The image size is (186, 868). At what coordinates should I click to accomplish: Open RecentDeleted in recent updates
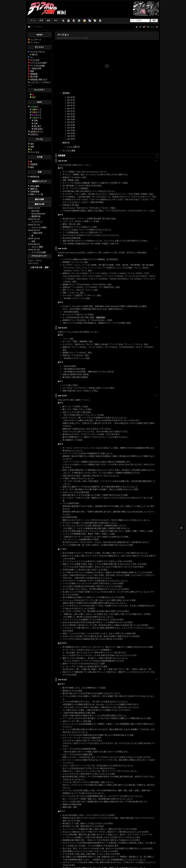point(38,214)
